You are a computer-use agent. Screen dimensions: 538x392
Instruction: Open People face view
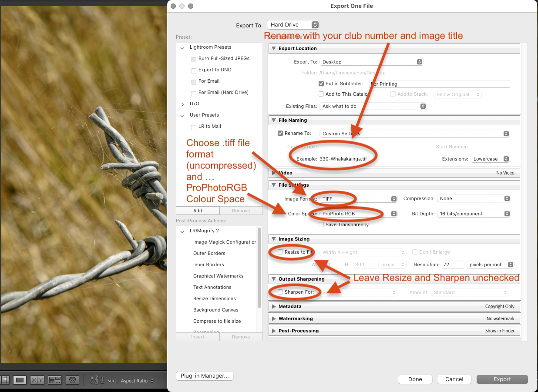pyautogui.click(x=72, y=380)
